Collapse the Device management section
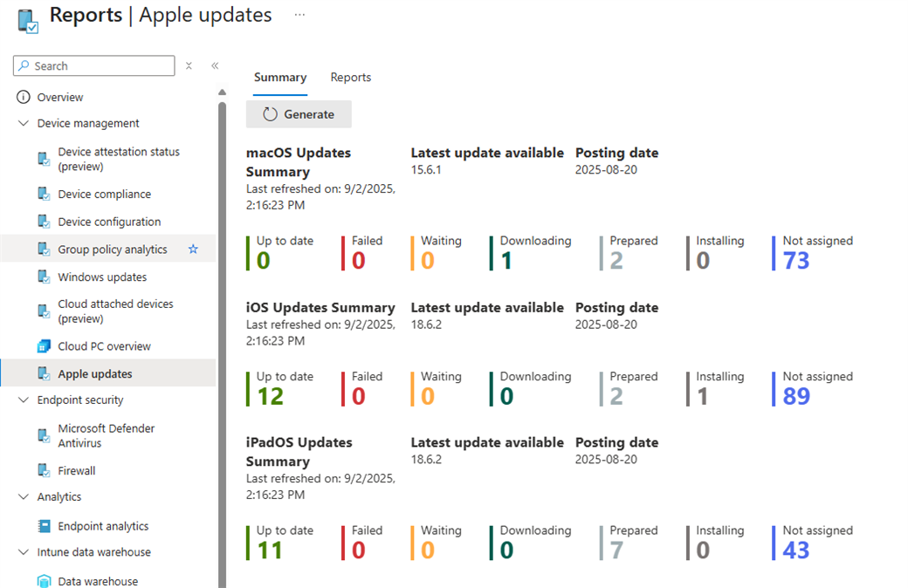This screenshot has width=908, height=588. click(x=24, y=123)
